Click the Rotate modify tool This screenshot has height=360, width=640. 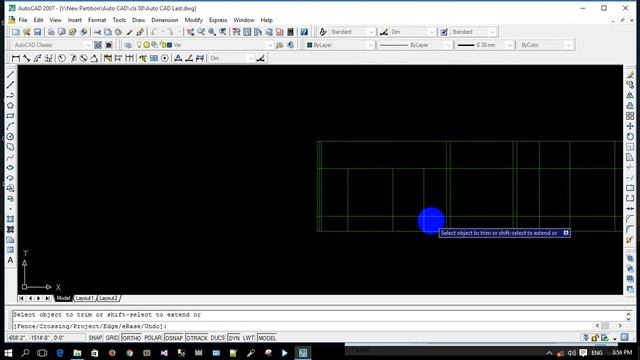(x=630, y=137)
